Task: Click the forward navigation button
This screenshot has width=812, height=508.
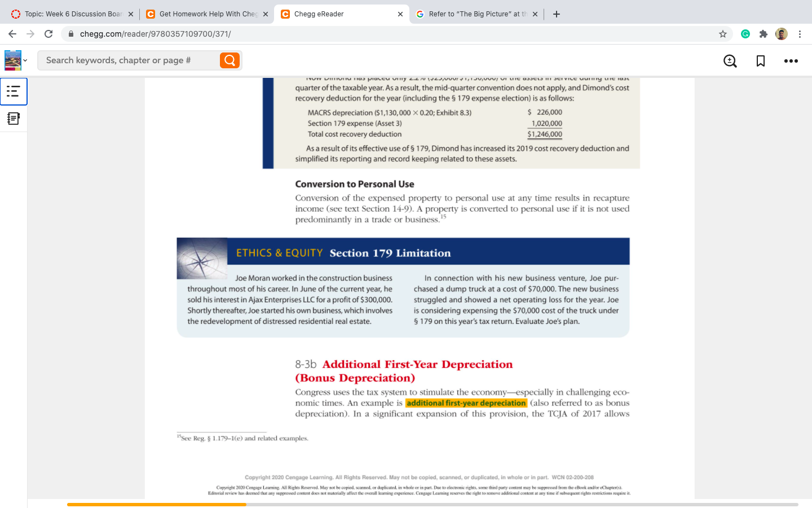Action: click(30, 34)
